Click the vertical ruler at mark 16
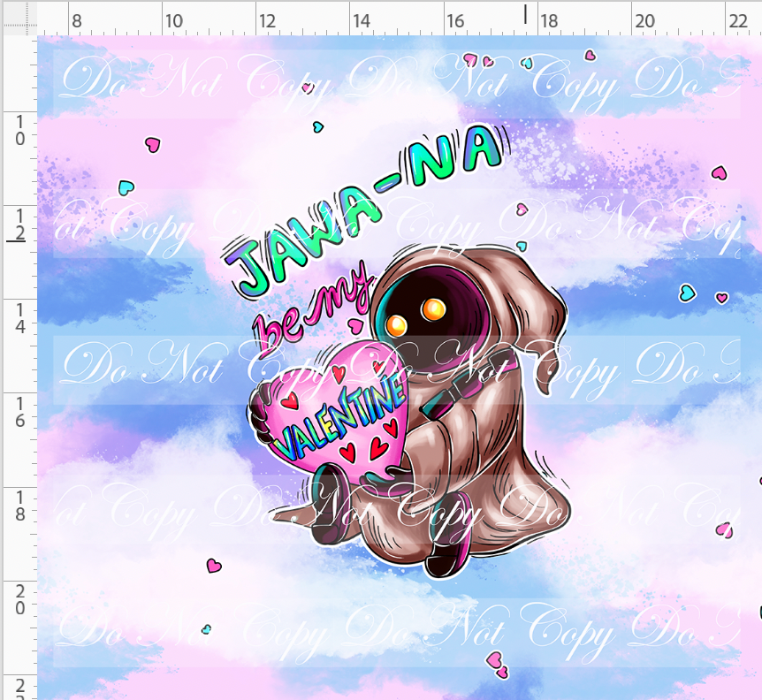Viewport: 762px width, 700px height. [19, 412]
